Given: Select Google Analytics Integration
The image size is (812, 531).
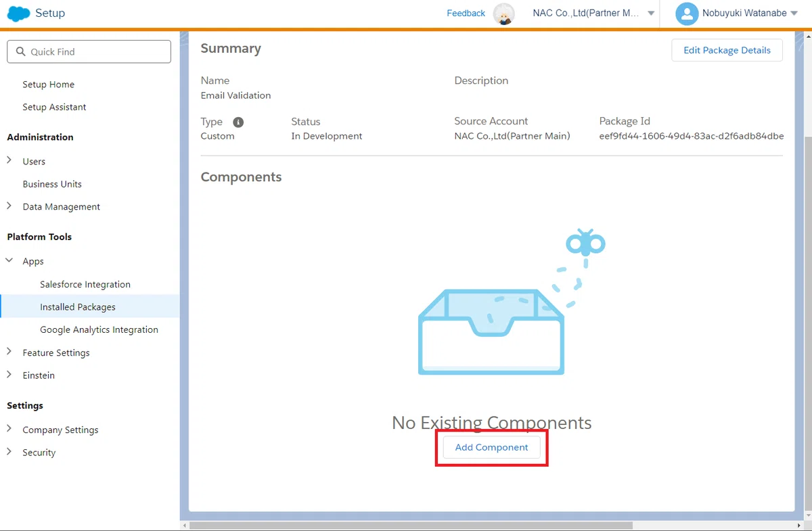Looking at the screenshot, I should click(99, 329).
